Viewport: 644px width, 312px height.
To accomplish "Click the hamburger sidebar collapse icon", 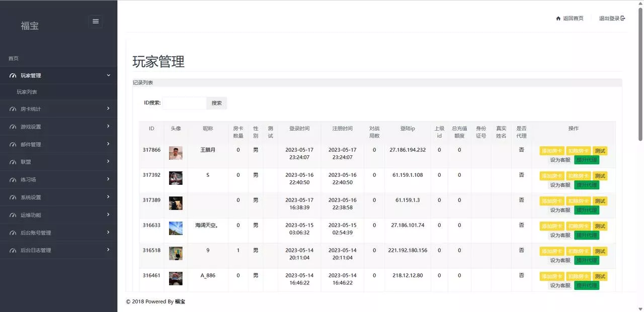I will coord(96,21).
